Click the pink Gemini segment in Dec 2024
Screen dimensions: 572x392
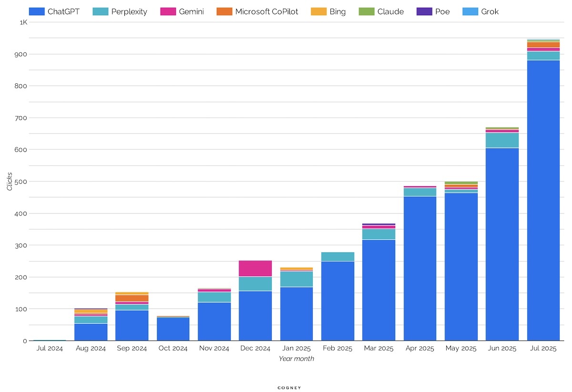(x=255, y=269)
